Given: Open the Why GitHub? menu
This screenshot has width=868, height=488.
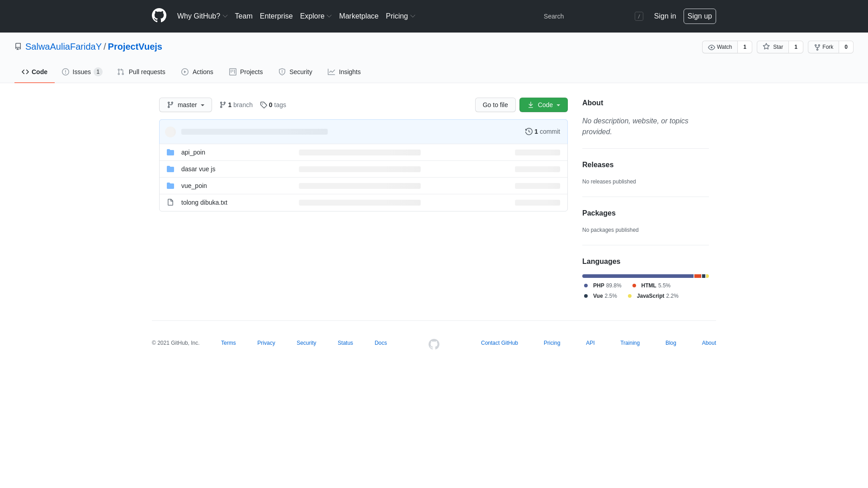Looking at the screenshot, I should click(202, 16).
